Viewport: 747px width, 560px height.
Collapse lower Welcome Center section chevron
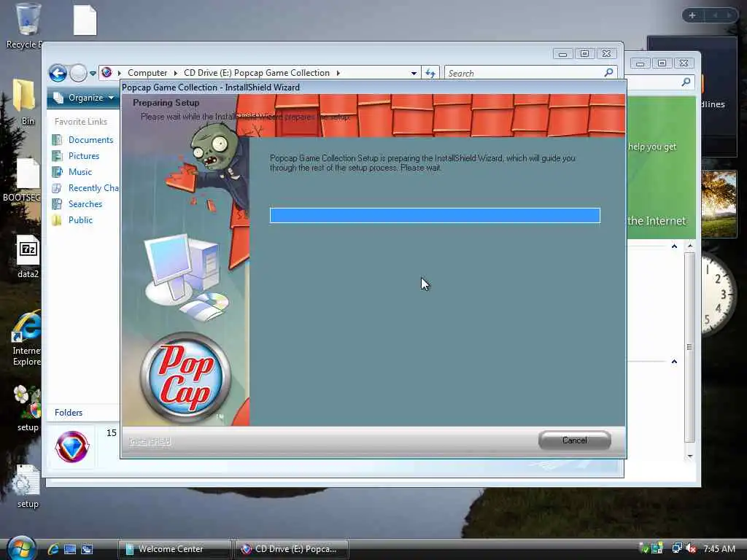click(x=674, y=362)
